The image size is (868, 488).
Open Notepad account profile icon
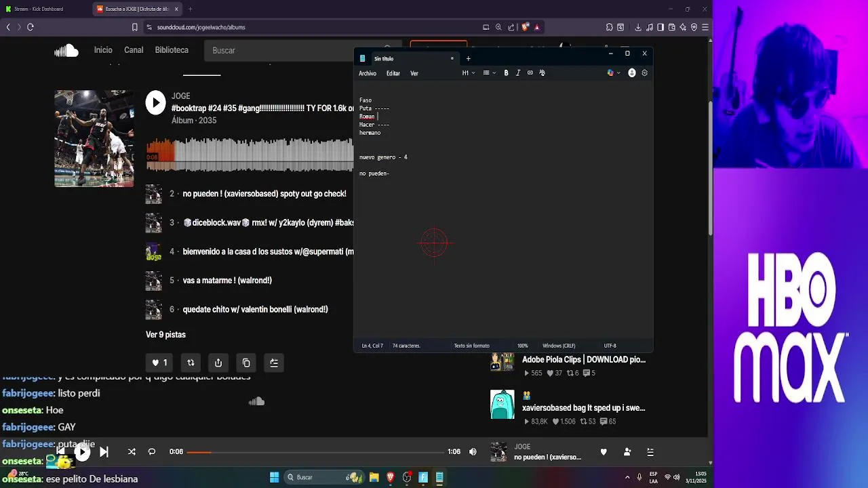pyautogui.click(x=632, y=73)
